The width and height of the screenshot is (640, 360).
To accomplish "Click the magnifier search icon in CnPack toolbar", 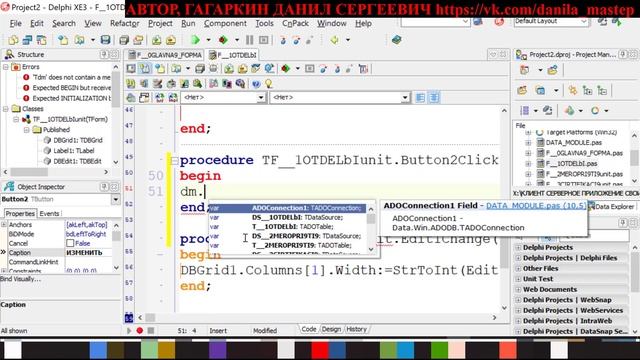I will [198, 84].
